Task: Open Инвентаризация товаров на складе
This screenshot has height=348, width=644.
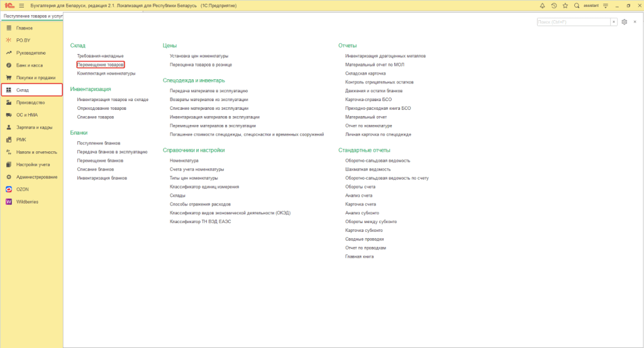Action: [113, 100]
